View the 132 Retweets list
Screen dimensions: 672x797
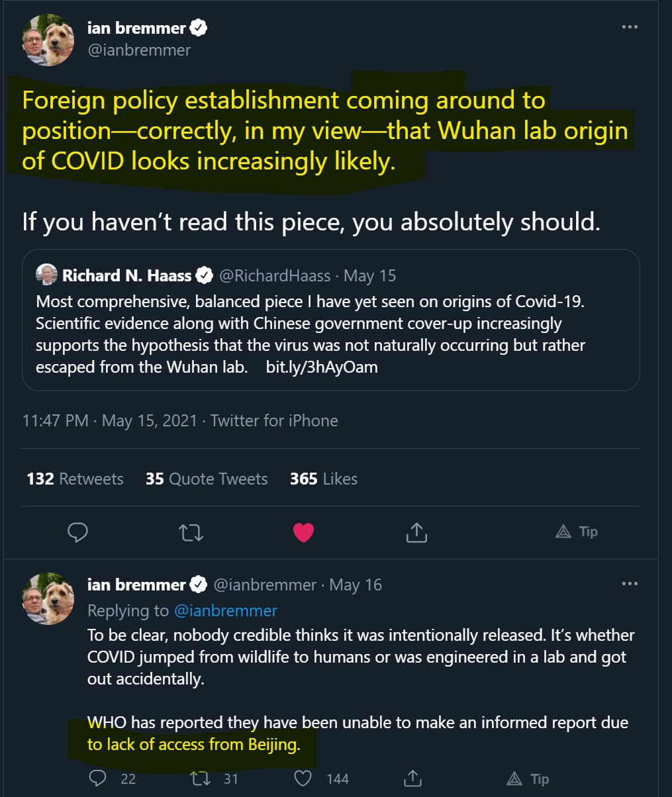tap(75, 479)
